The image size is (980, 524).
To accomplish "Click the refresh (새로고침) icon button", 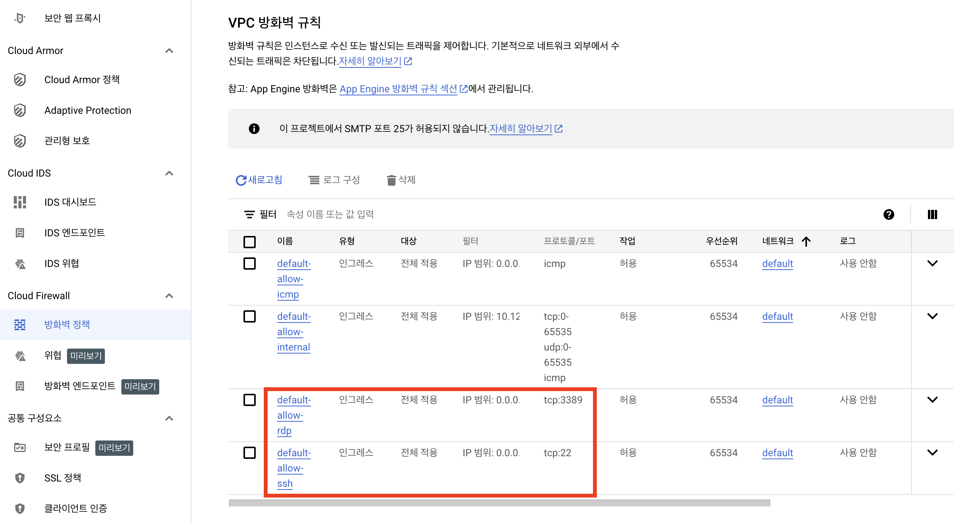I will coord(241,180).
